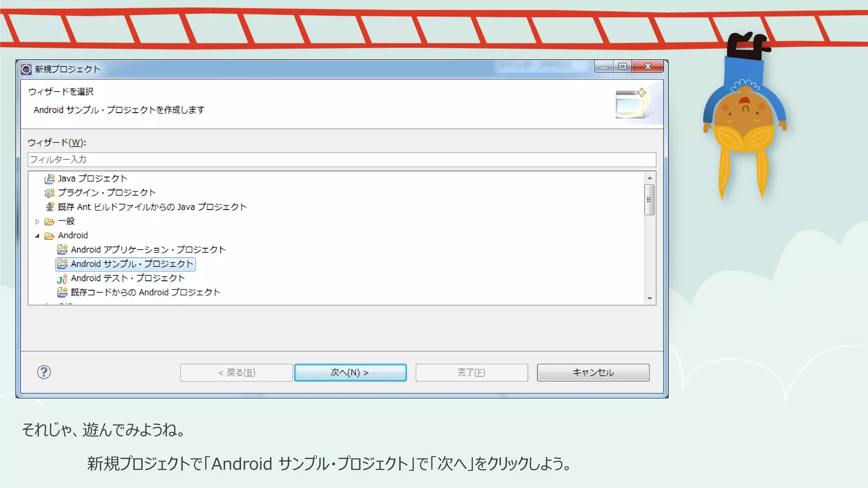868x488 pixels.
Task: Select 既存 Ant ビルドファイルからの Java プロジェクト
Action: coord(152,207)
